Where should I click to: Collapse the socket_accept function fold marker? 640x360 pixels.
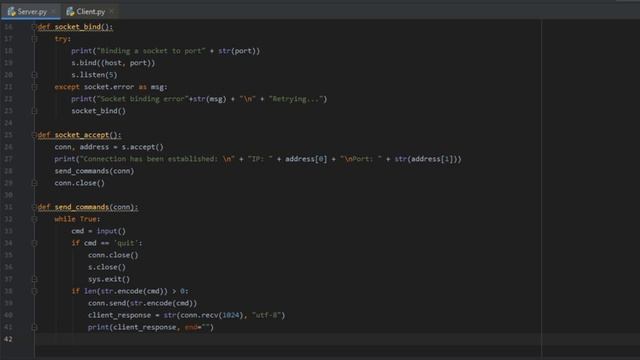(34, 135)
